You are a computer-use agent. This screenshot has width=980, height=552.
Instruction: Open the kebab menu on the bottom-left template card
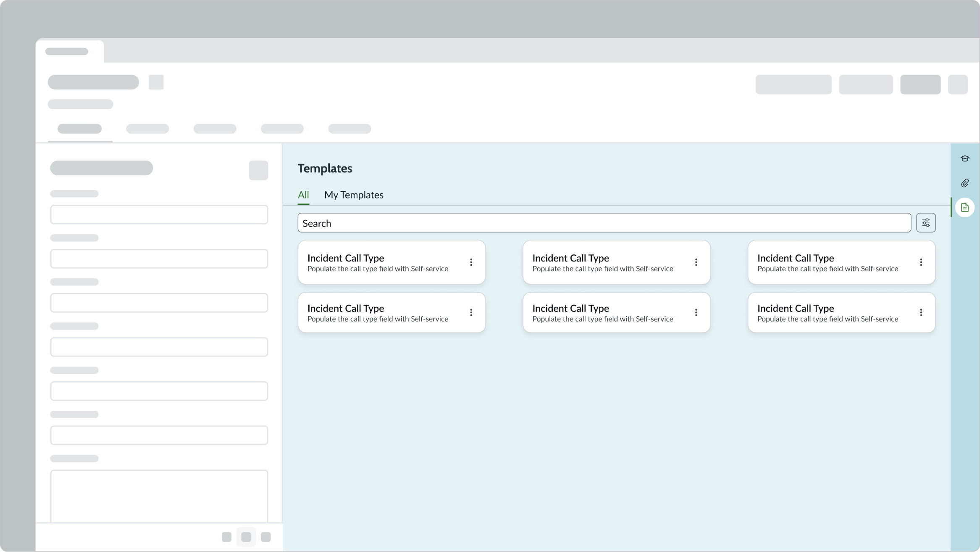[471, 312]
